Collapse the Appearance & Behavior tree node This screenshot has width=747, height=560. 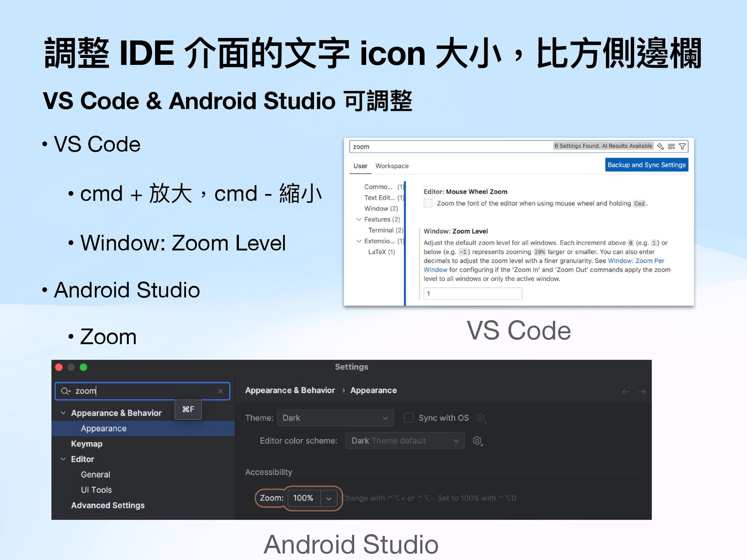[63, 413]
